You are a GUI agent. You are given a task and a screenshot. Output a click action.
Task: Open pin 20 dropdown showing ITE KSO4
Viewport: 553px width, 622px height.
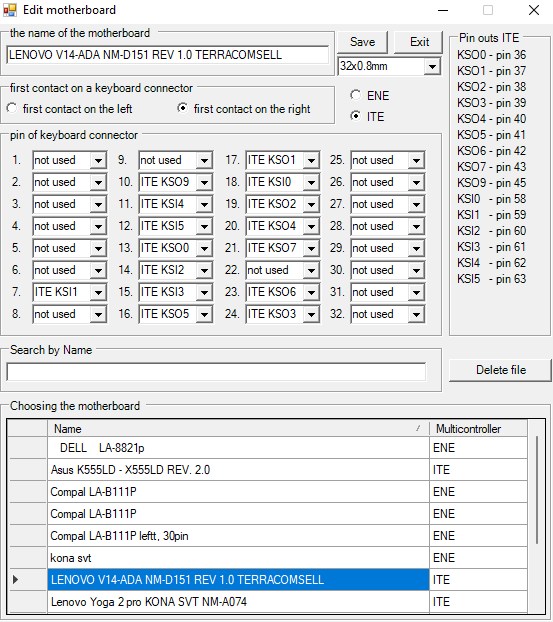point(311,226)
